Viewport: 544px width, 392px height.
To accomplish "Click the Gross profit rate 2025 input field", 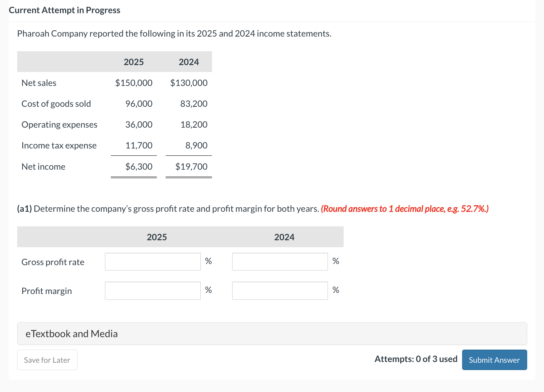I will 152,261.
